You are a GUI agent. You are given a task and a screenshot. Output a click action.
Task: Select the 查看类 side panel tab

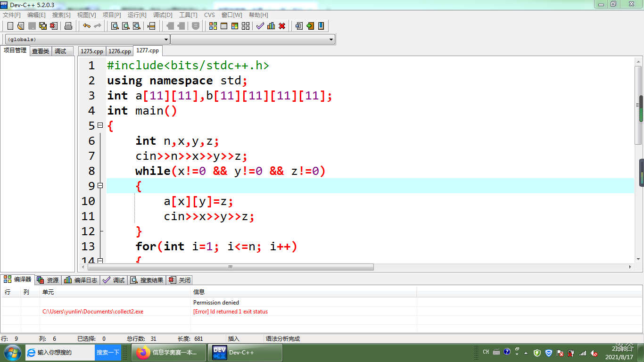[41, 51]
